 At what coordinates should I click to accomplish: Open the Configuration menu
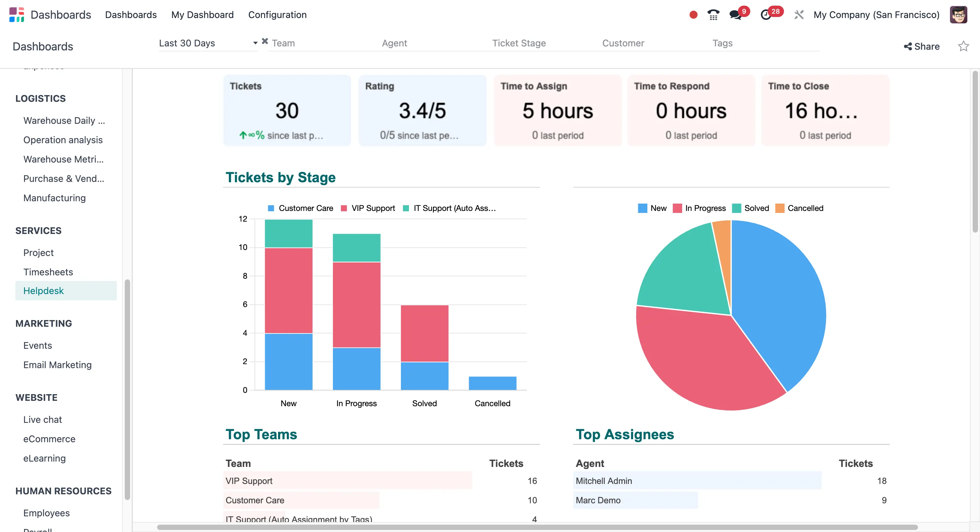click(277, 15)
